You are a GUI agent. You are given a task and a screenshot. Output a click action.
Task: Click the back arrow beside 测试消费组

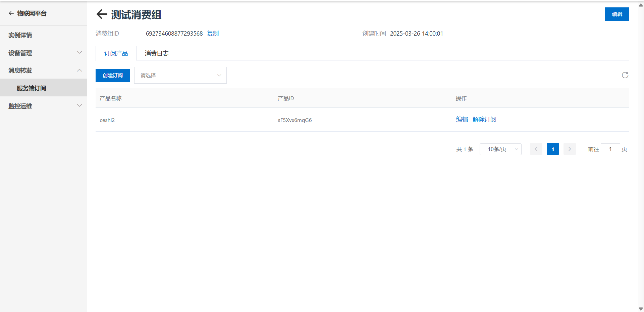(x=102, y=14)
